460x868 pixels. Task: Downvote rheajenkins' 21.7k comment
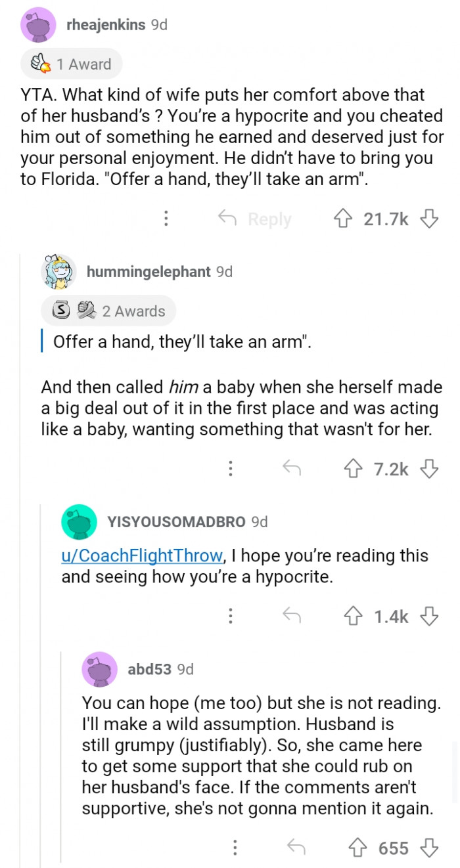[x=429, y=219]
